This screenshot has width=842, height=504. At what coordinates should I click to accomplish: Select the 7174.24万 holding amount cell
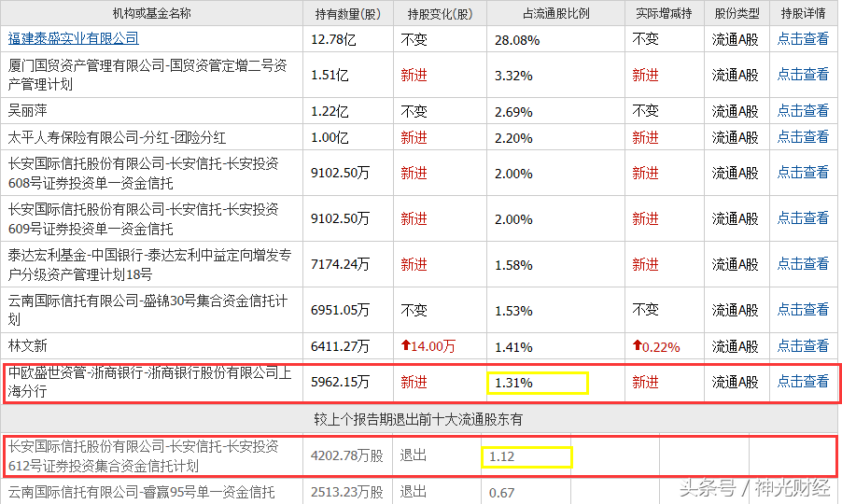[x=341, y=265]
